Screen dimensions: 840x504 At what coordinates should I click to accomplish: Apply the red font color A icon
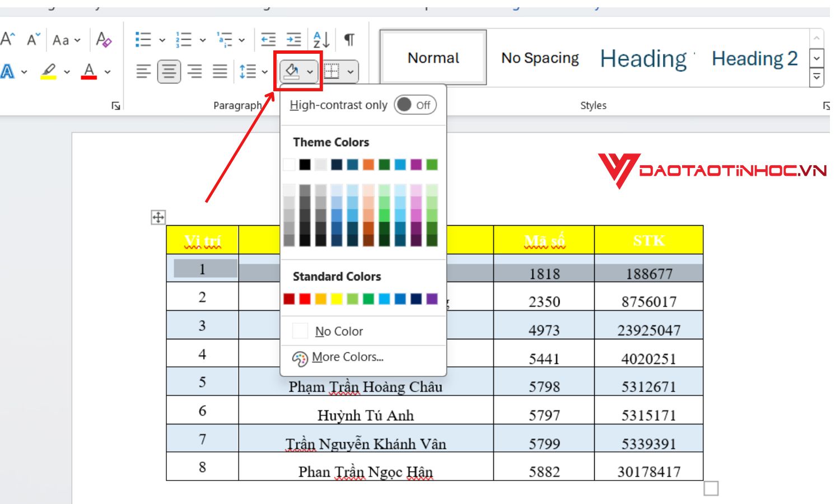tap(89, 72)
